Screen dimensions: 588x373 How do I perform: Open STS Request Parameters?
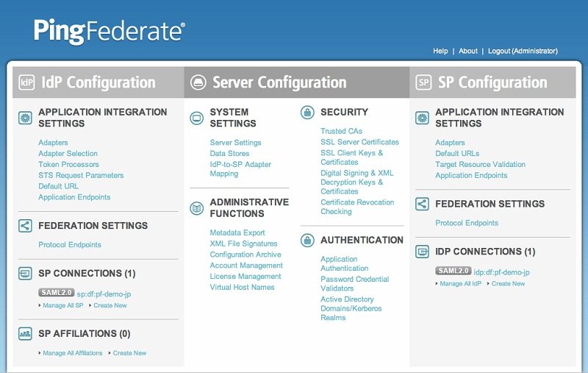pyautogui.click(x=81, y=175)
